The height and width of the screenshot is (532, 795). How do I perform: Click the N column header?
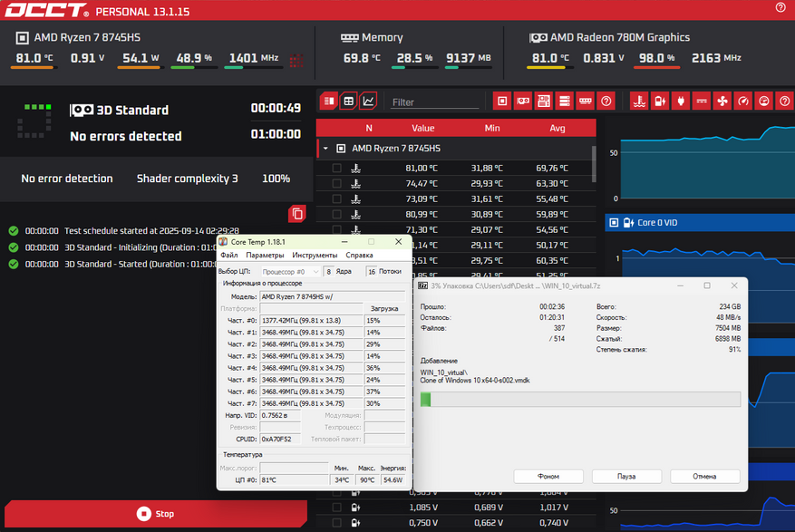(x=369, y=128)
